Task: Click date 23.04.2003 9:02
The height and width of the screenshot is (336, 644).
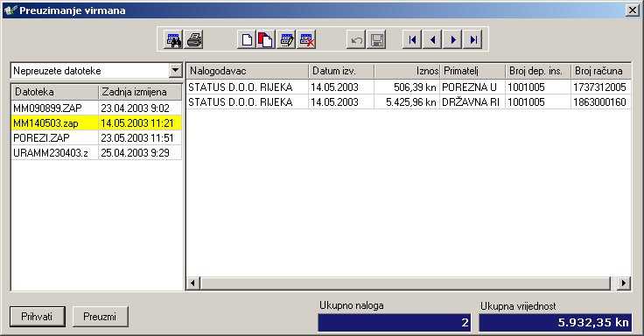Action: pos(140,108)
